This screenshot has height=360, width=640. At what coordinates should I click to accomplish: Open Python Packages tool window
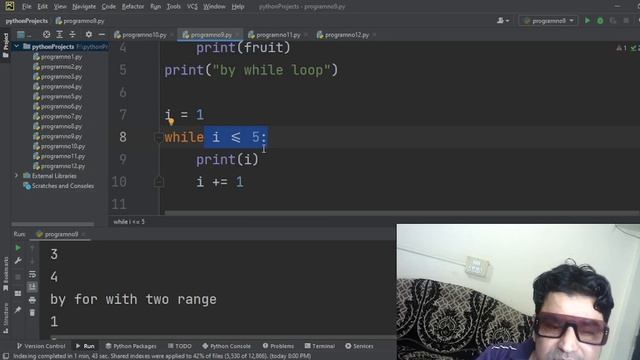pyautogui.click(x=131, y=346)
